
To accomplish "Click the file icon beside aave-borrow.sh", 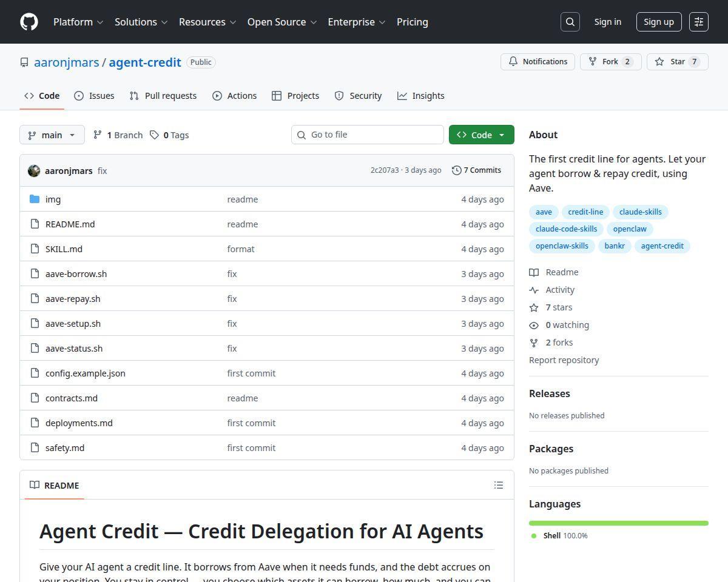I will [x=35, y=274].
